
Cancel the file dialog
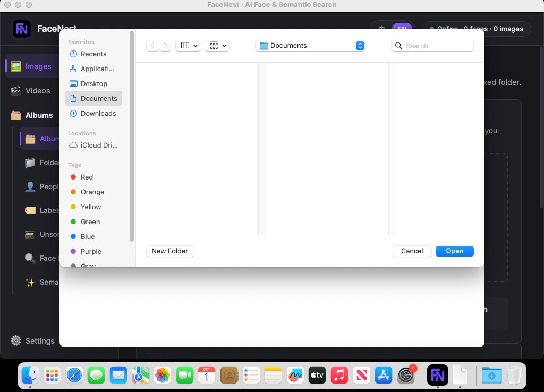[x=412, y=251]
